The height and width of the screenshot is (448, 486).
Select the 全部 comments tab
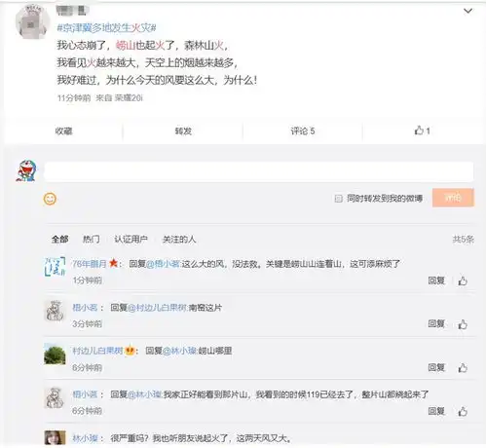point(59,240)
